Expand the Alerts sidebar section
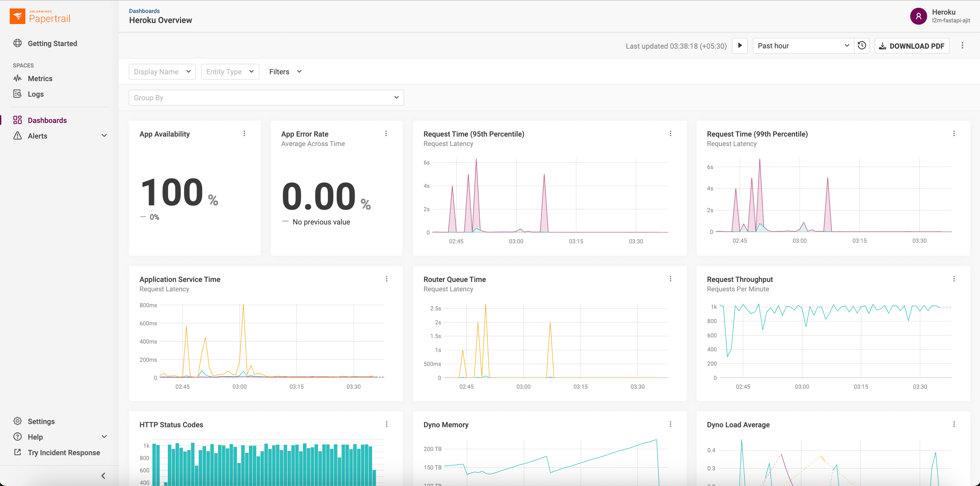 [x=104, y=135]
